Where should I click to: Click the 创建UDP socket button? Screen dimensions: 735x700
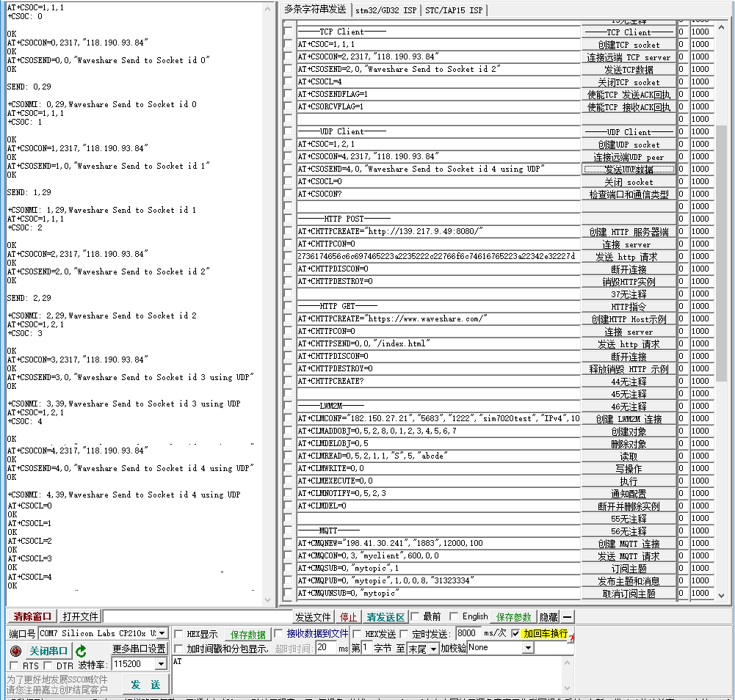[629, 145]
